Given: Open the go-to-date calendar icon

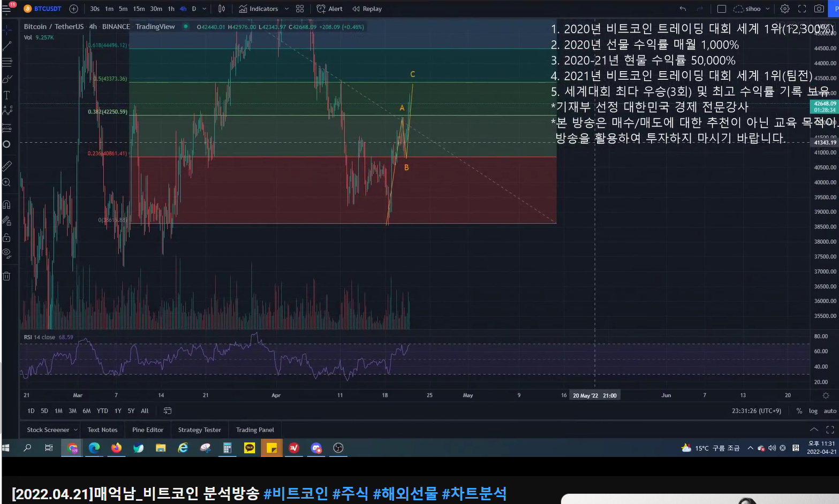Looking at the screenshot, I should 168,411.
